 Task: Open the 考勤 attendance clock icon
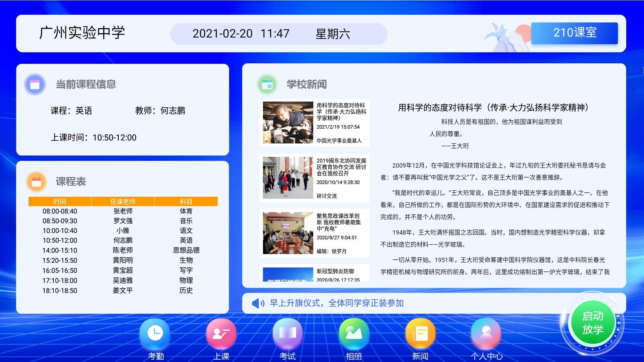pyautogui.click(x=155, y=333)
